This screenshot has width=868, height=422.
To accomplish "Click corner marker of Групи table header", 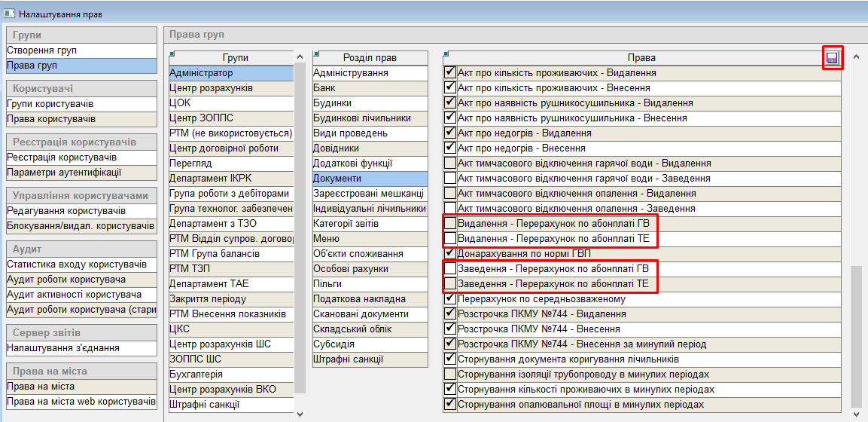I will pos(172,53).
